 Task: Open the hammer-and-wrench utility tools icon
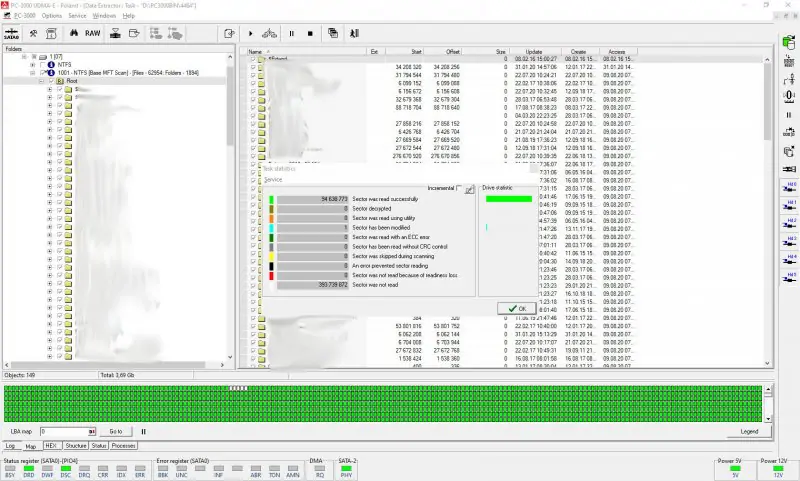(33, 34)
